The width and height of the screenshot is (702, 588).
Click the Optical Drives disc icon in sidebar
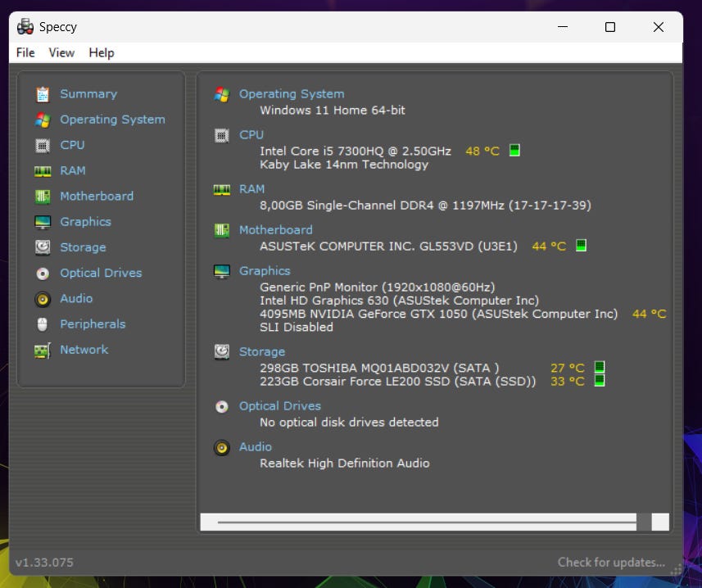[43, 274]
